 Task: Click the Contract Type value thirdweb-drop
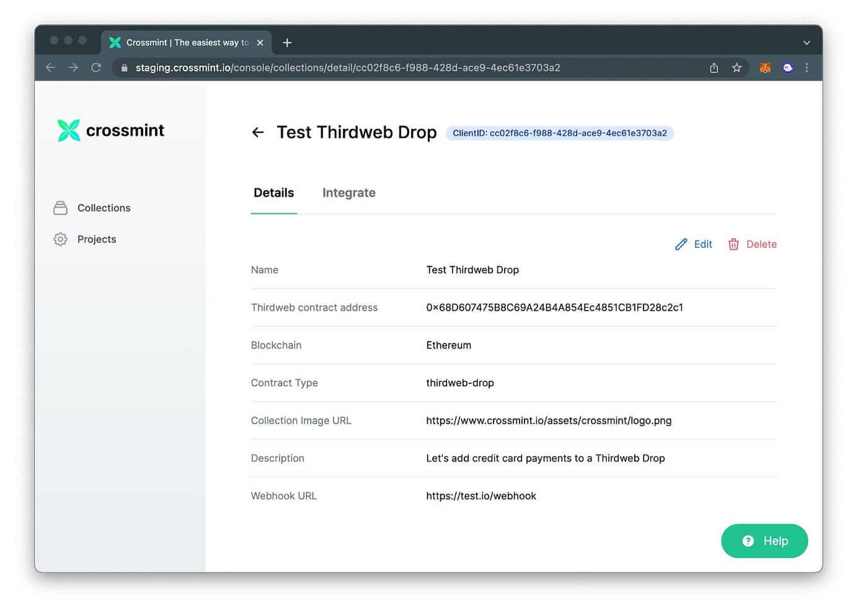460,383
